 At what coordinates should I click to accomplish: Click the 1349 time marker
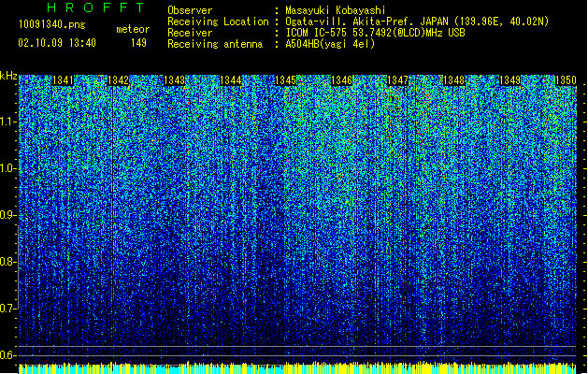pyautogui.click(x=509, y=80)
